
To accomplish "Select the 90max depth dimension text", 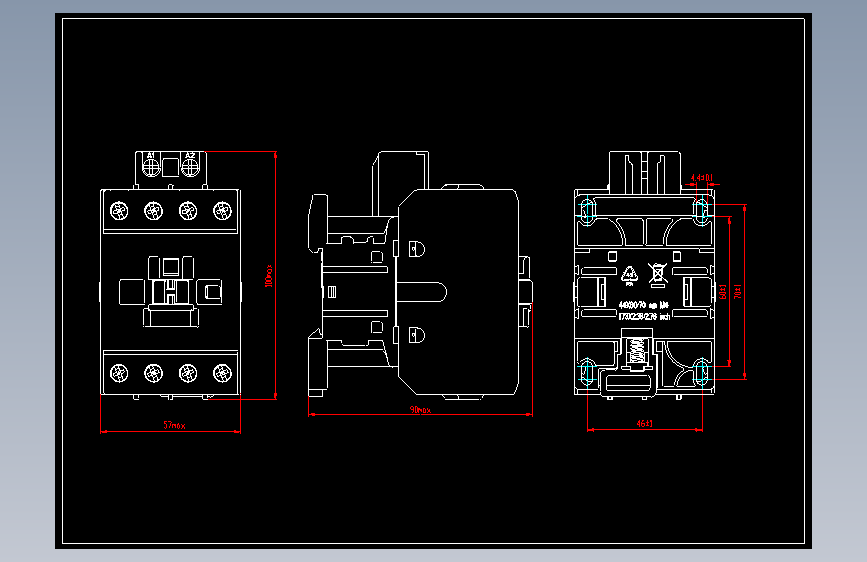I will coord(420,410).
